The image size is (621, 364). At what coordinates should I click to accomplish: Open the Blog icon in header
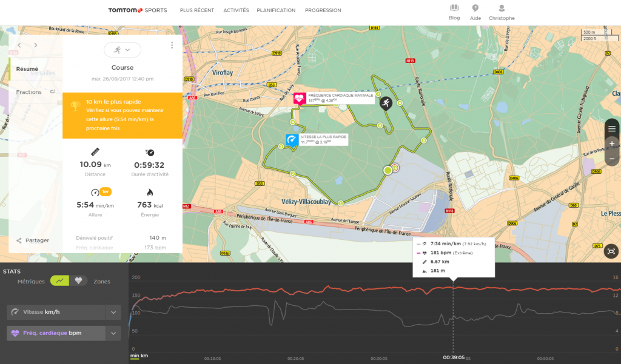click(x=454, y=8)
